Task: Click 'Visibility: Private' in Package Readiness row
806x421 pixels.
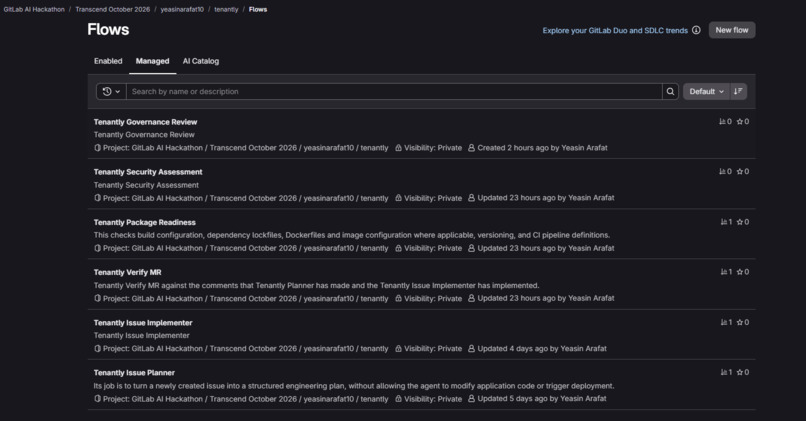Action: [433, 248]
